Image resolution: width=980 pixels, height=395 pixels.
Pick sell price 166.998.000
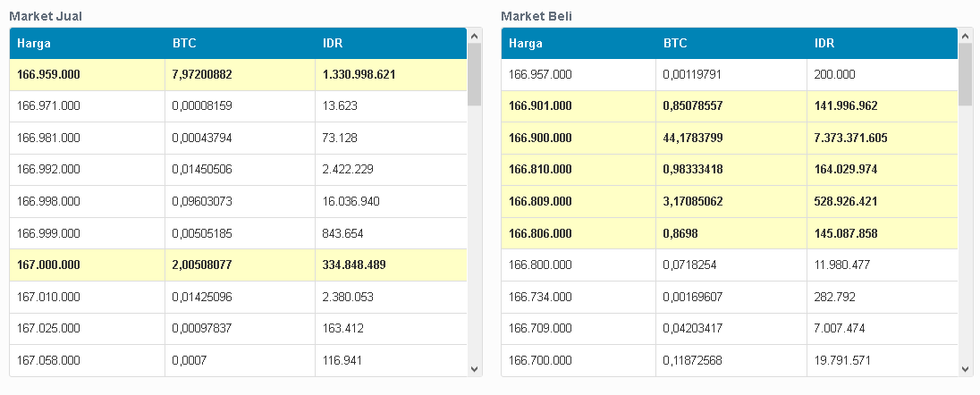tap(48, 201)
